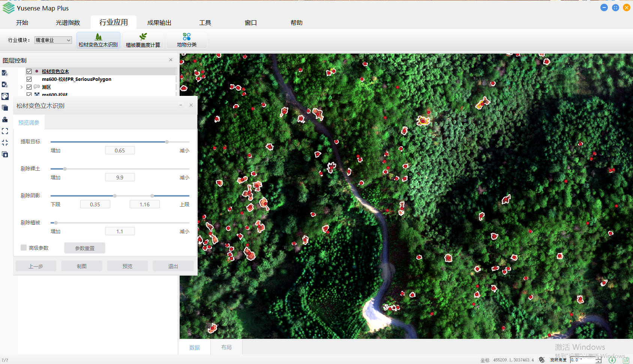Open the 植被覆盖度计算 tool
The height and width of the screenshot is (364, 633).
(143, 40)
